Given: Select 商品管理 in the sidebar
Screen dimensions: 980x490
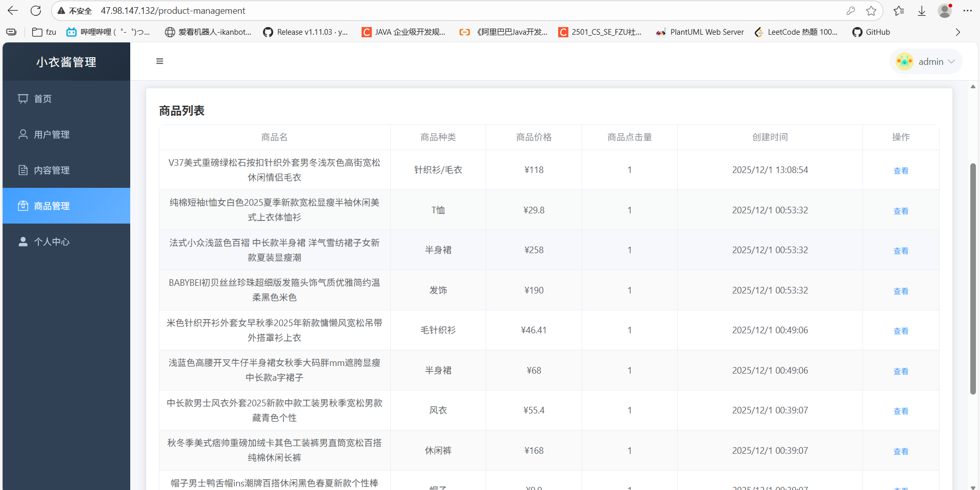Looking at the screenshot, I should click(66, 206).
